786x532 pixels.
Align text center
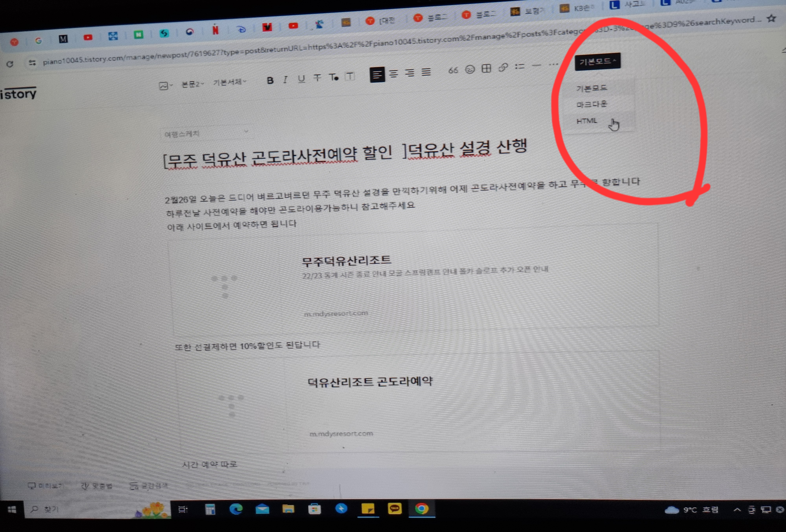pyautogui.click(x=393, y=73)
